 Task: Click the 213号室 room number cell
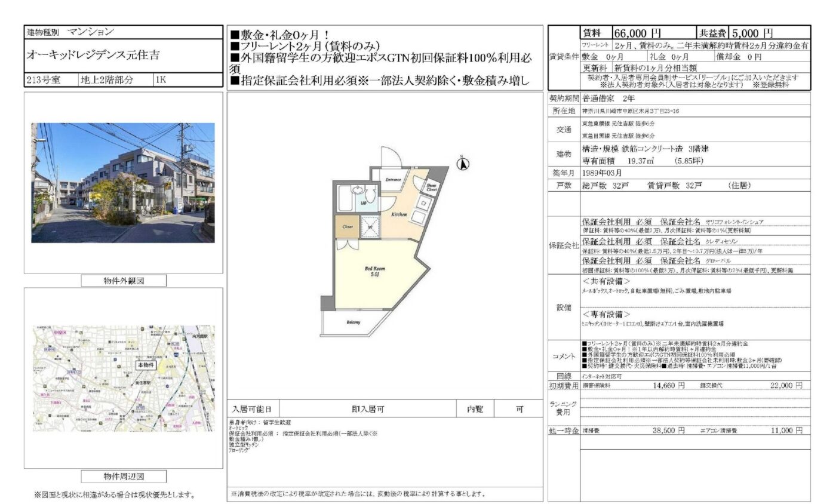pyautogui.click(x=51, y=80)
